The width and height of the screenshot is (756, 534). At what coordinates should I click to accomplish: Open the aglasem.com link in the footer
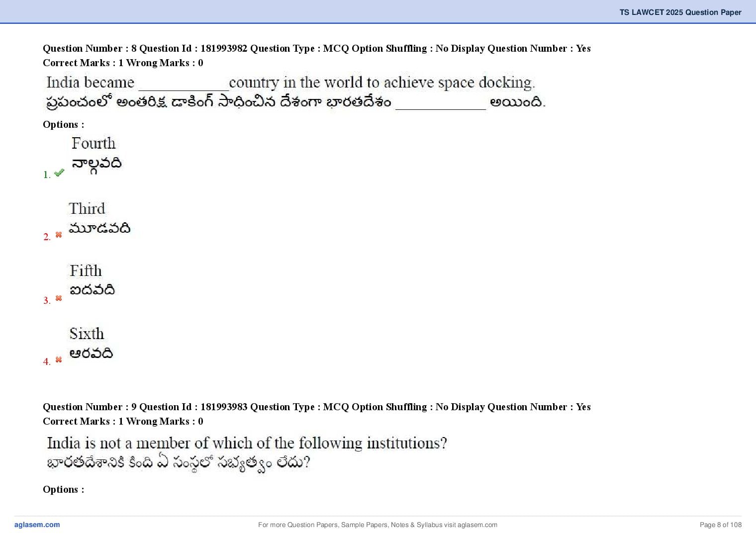[37, 525]
